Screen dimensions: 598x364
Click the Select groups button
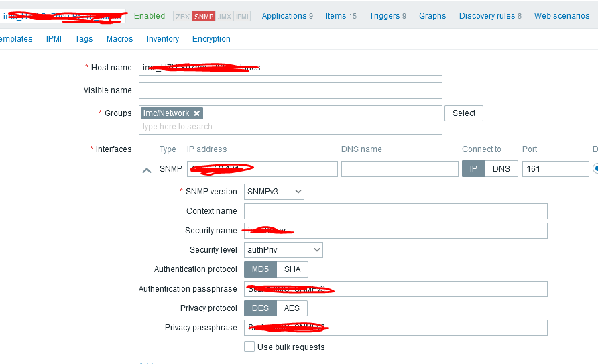[464, 113]
